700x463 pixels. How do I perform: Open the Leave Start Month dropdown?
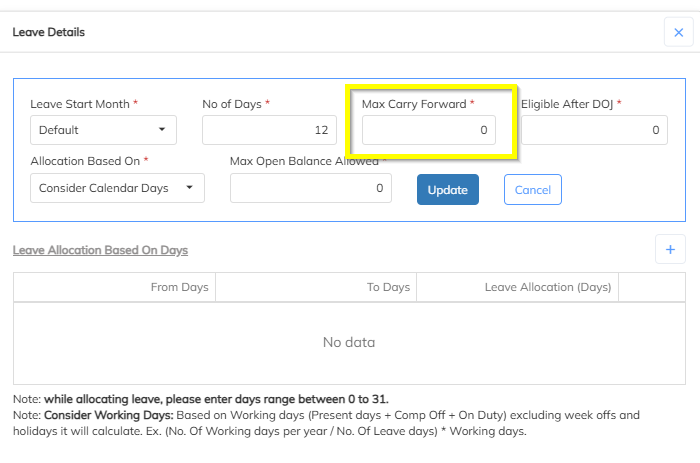103,130
